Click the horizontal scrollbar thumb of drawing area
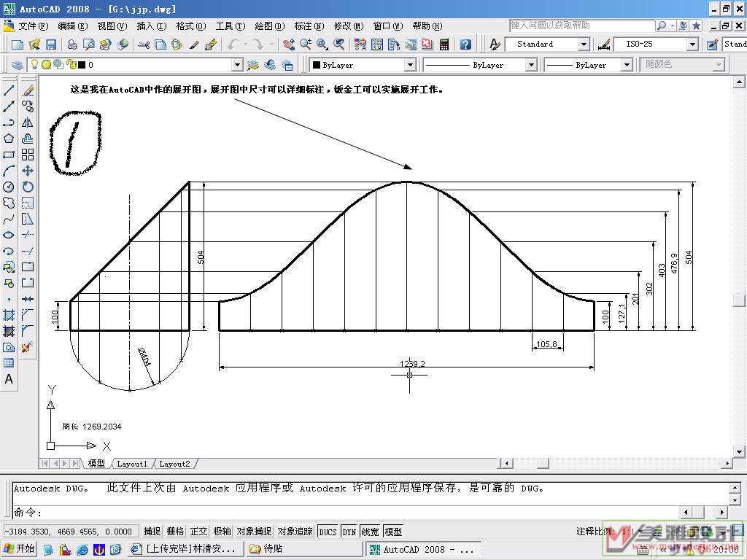The width and height of the screenshot is (747, 560). click(542, 463)
